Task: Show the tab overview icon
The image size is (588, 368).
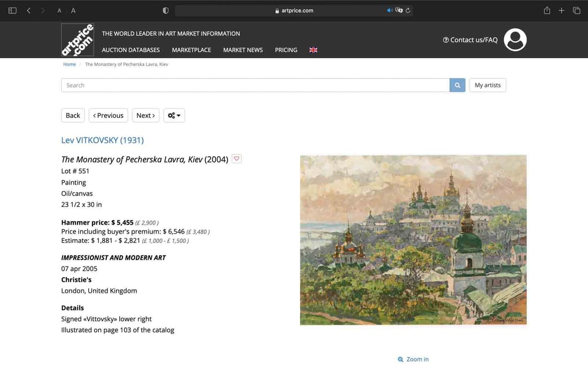Action: [576, 11]
